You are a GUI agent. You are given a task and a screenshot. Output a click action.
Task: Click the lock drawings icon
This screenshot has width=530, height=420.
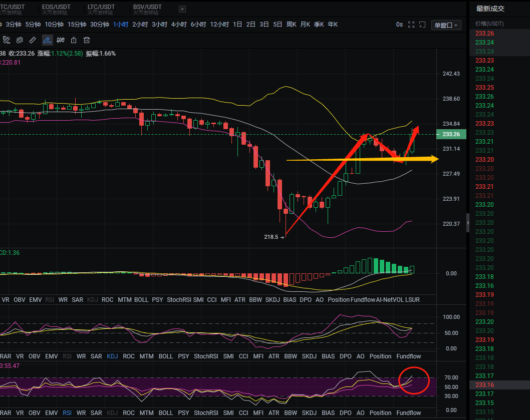(74, 40)
